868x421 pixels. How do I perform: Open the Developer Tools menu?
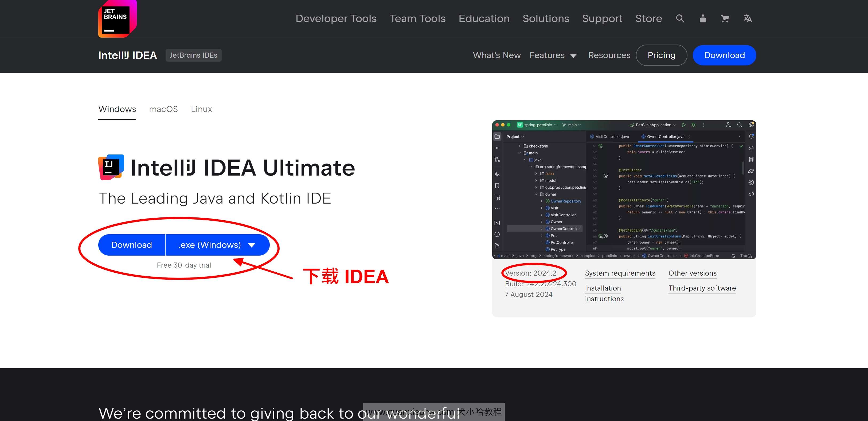(336, 18)
